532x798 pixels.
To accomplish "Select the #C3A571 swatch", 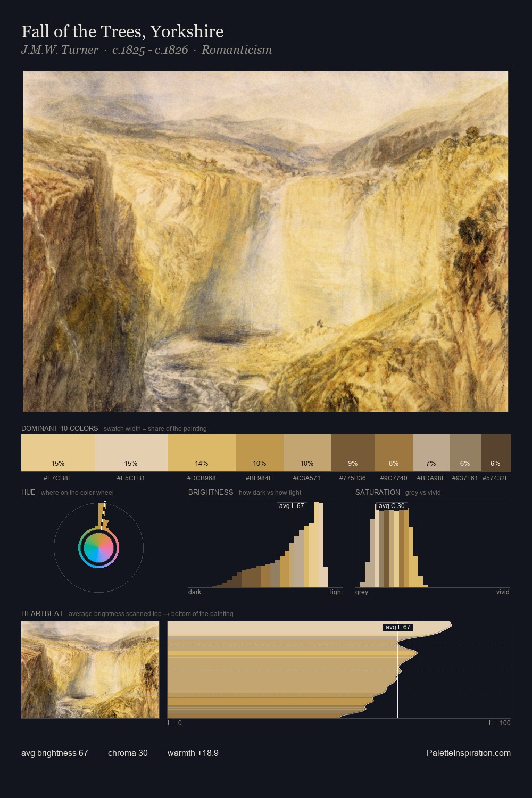I will (307, 453).
